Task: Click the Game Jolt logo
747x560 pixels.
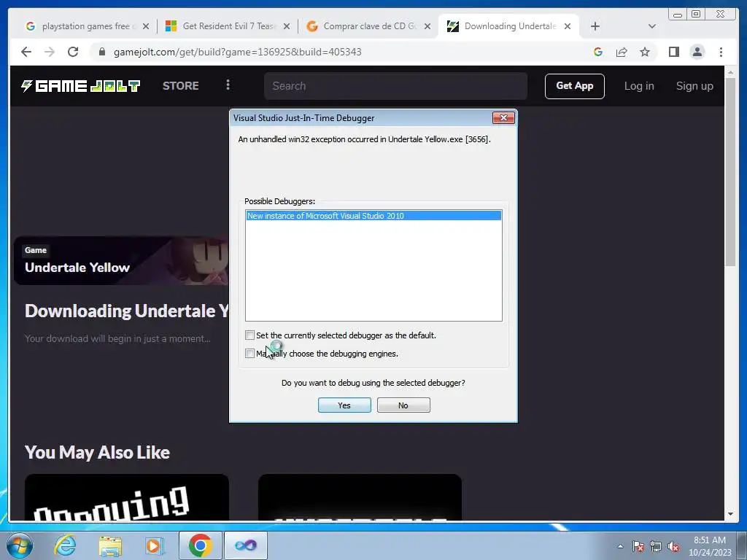Action: (80, 86)
